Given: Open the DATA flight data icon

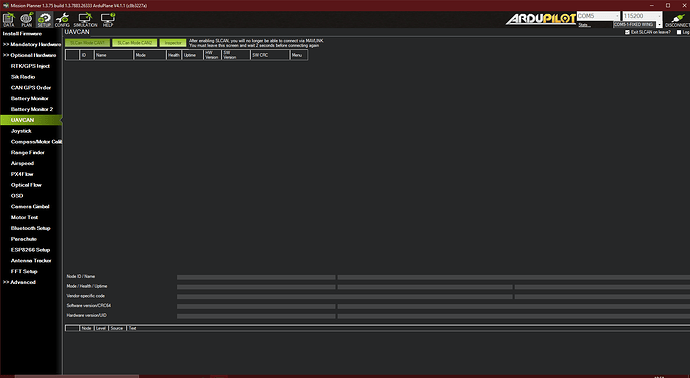Looking at the screenshot, I should tap(8, 19).
